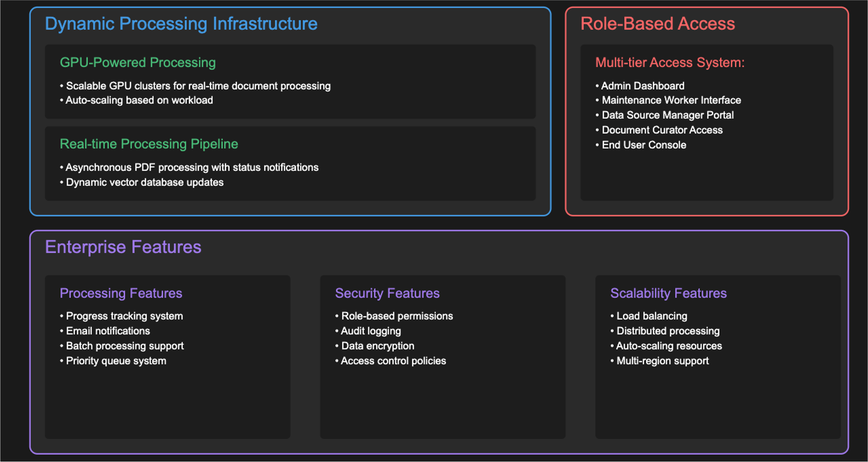868x462 pixels.
Task: Select Maintenance Worker Interface entry
Action: [x=671, y=100]
